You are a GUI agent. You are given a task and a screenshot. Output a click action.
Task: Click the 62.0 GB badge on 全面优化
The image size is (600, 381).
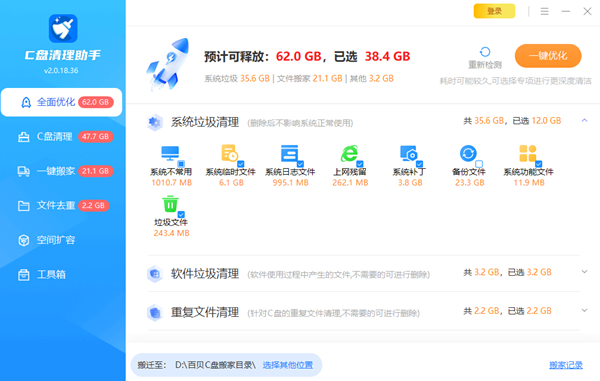click(95, 102)
